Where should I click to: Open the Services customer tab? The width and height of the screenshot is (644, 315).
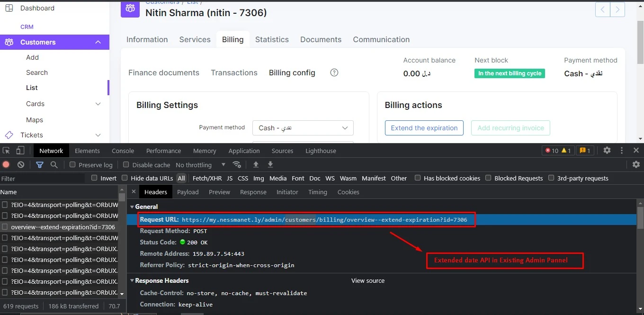[195, 39]
